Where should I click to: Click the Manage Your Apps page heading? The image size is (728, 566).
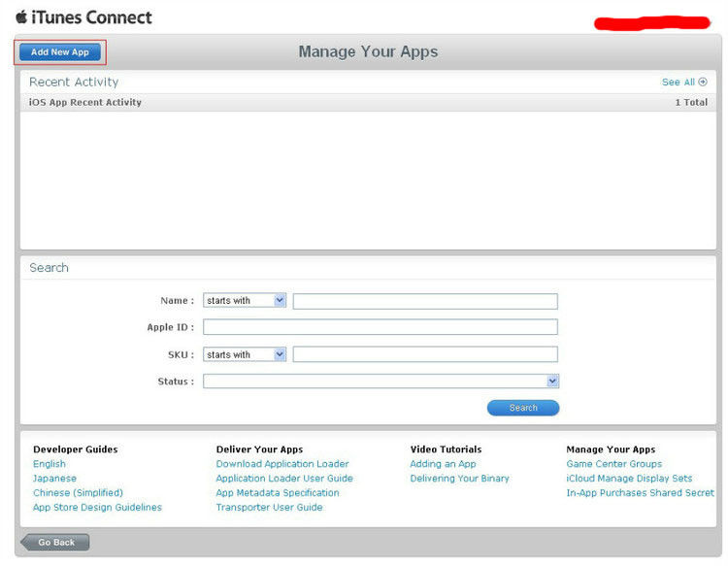click(x=368, y=51)
